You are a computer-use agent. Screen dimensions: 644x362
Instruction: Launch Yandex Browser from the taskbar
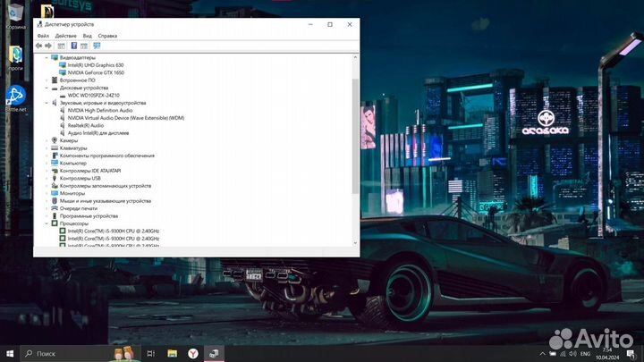[193, 353]
